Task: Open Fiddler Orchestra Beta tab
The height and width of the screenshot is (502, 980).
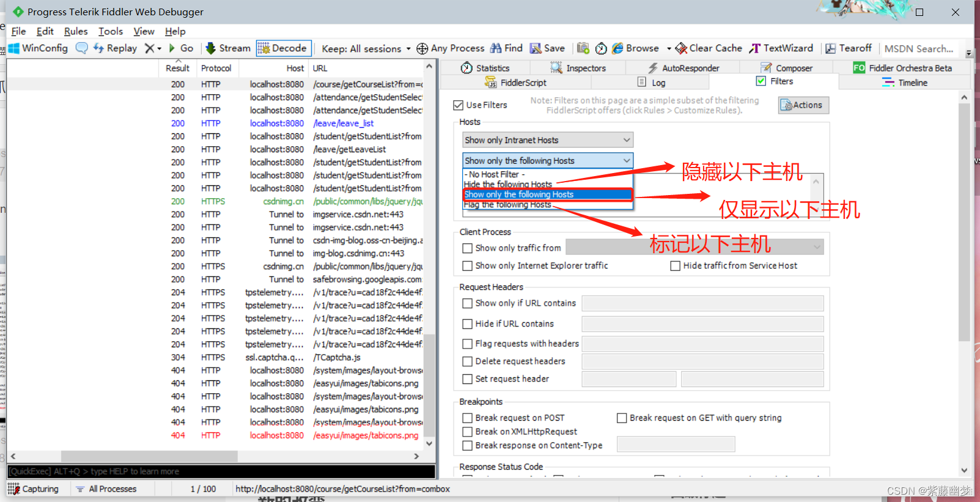Action: 902,68
